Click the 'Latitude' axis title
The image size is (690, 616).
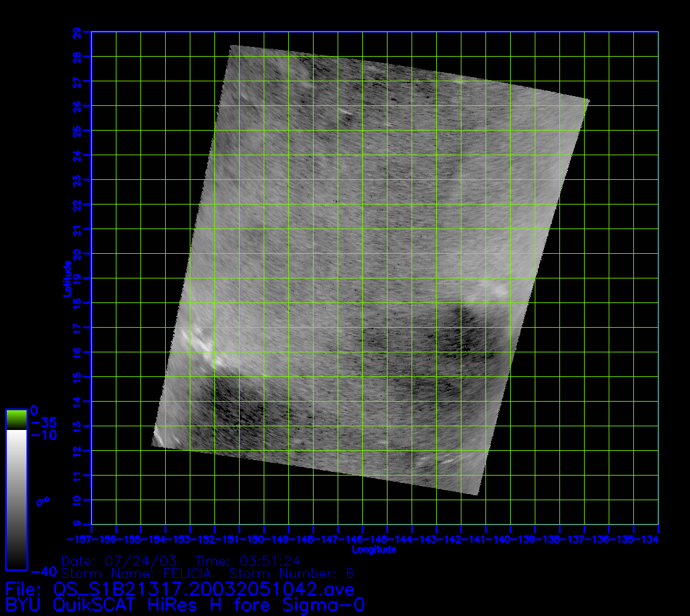66,278
